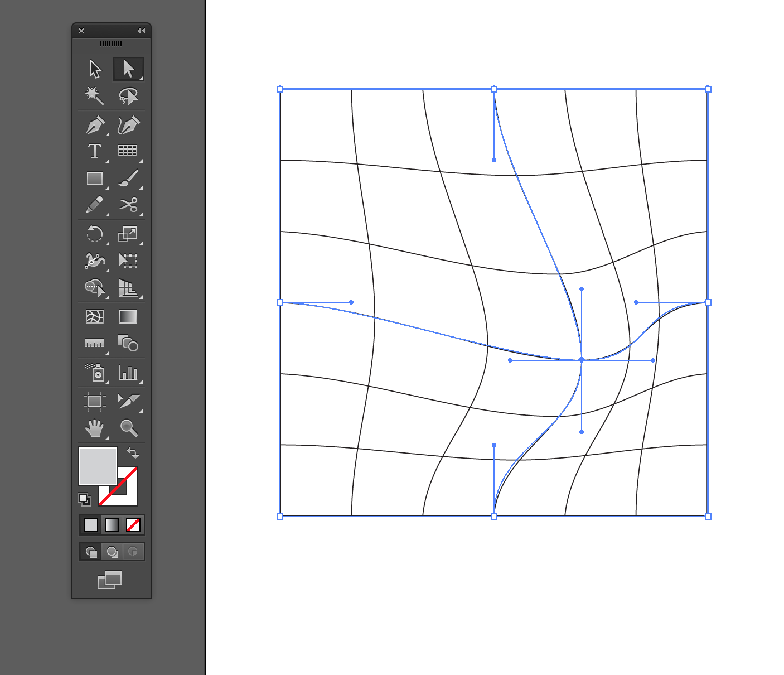Set paint mode to None
Viewport: 784px width, 675px height.
[133, 525]
